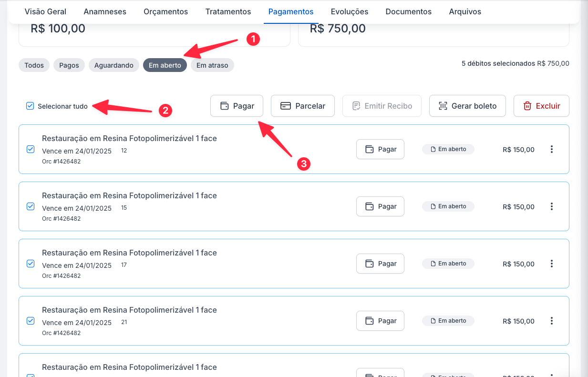Click the Pagar button in the top action bar
The height and width of the screenshot is (377, 588).
pyautogui.click(x=237, y=106)
